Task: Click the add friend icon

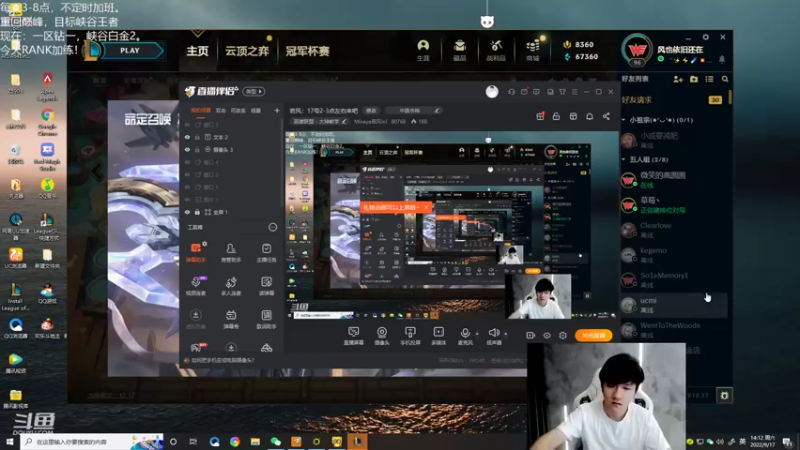Action: (x=678, y=79)
